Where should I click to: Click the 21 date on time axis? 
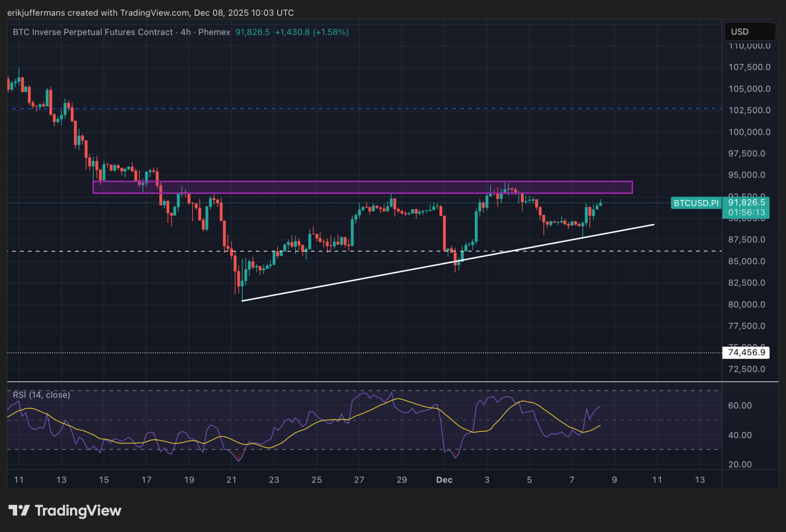click(x=231, y=480)
